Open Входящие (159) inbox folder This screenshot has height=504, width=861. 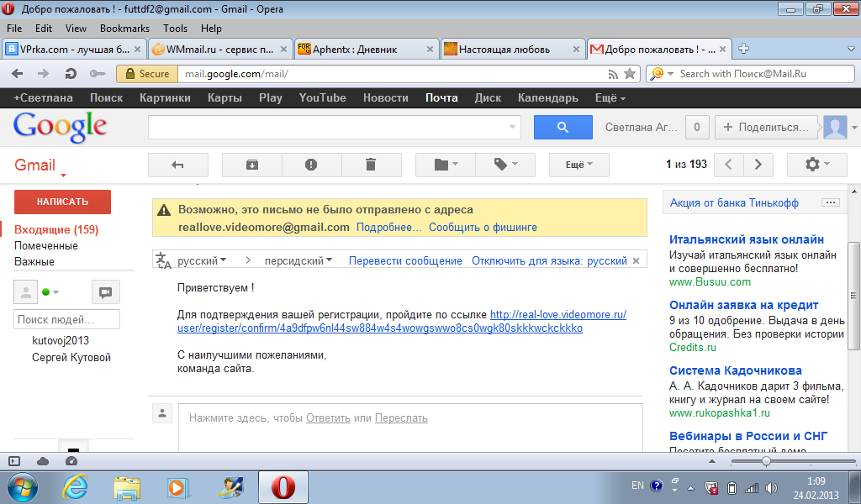point(56,230)
